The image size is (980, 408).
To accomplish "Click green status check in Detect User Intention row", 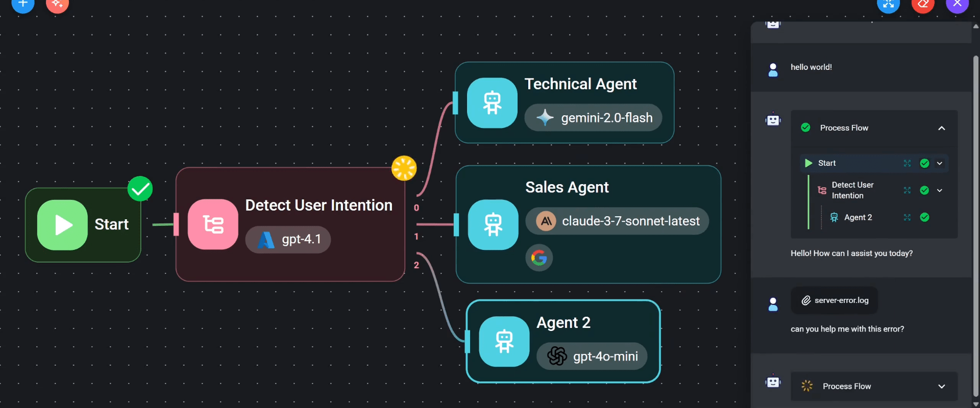I will (924, 190).
